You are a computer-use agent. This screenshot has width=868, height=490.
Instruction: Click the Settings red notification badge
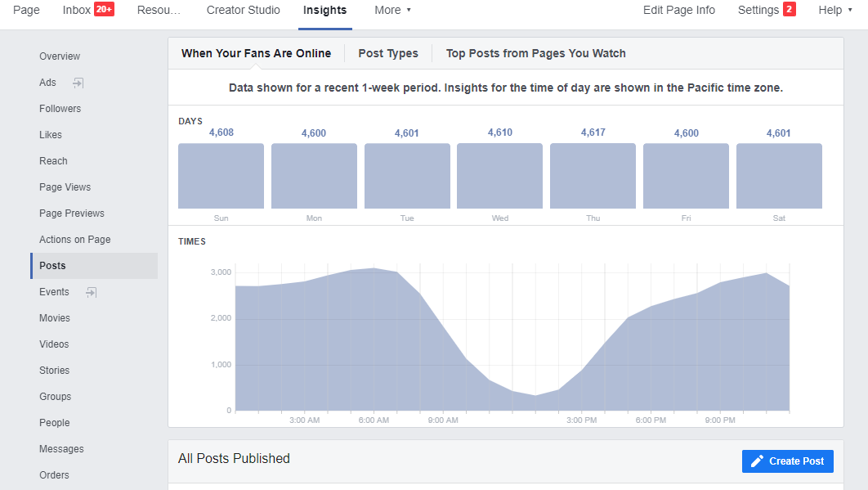(789, 10)
